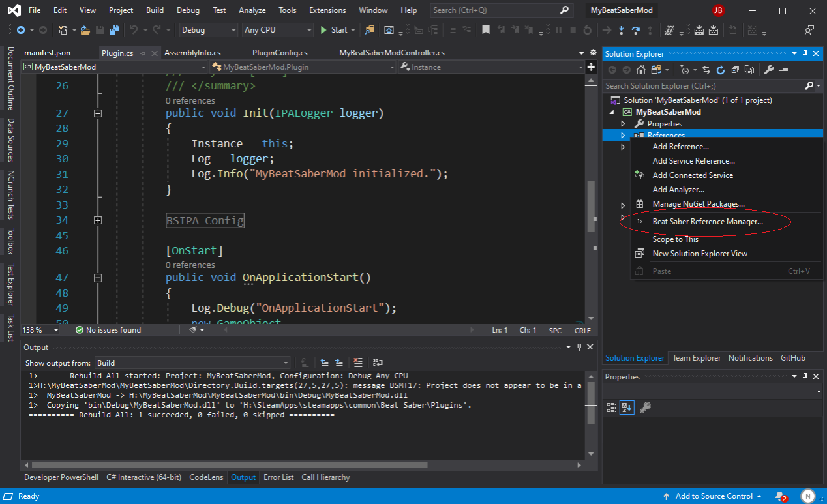
Task: Expand the Properties node in Solution Explorer
Action: tap(623, 124)
